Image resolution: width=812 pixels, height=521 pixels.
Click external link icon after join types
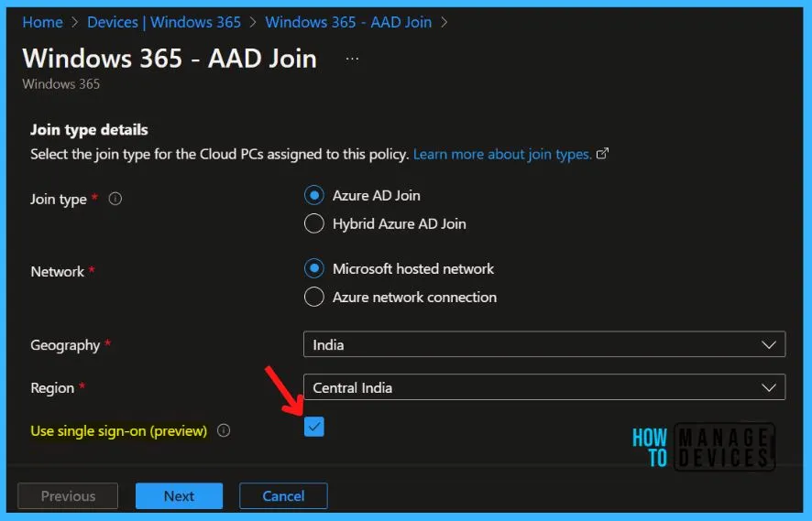click(x=602, y=154)
